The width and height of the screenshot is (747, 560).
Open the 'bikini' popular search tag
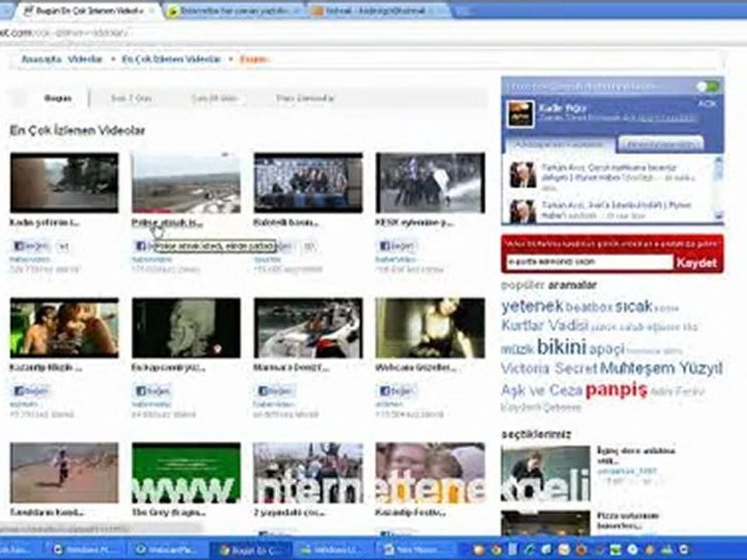pos(561,347)
